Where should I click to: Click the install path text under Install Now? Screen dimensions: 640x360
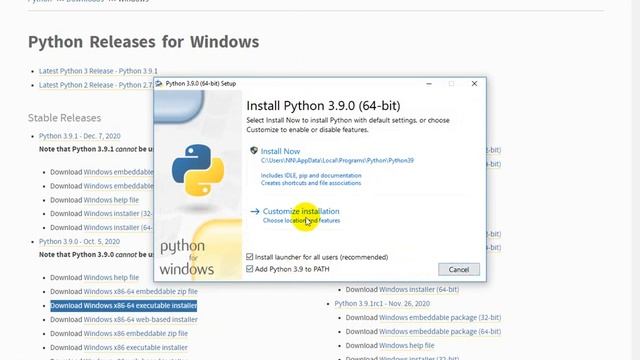(337, 160)
